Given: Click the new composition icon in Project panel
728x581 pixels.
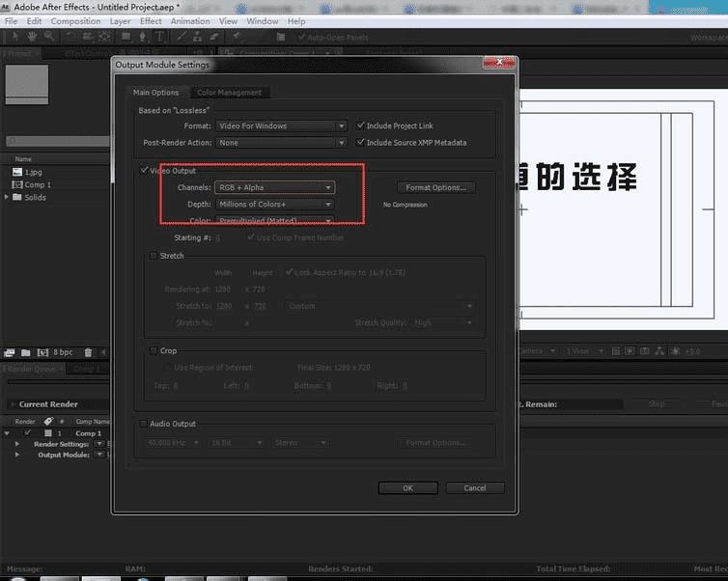Looking at the screenshot, I should click(x=42, y=353).
